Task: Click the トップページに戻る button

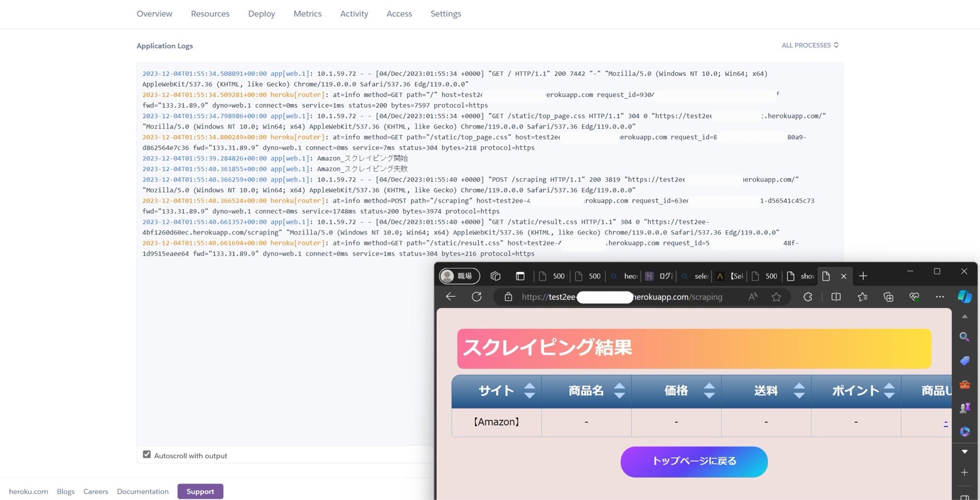Action: pyautogui.click(x=694, y=462)
